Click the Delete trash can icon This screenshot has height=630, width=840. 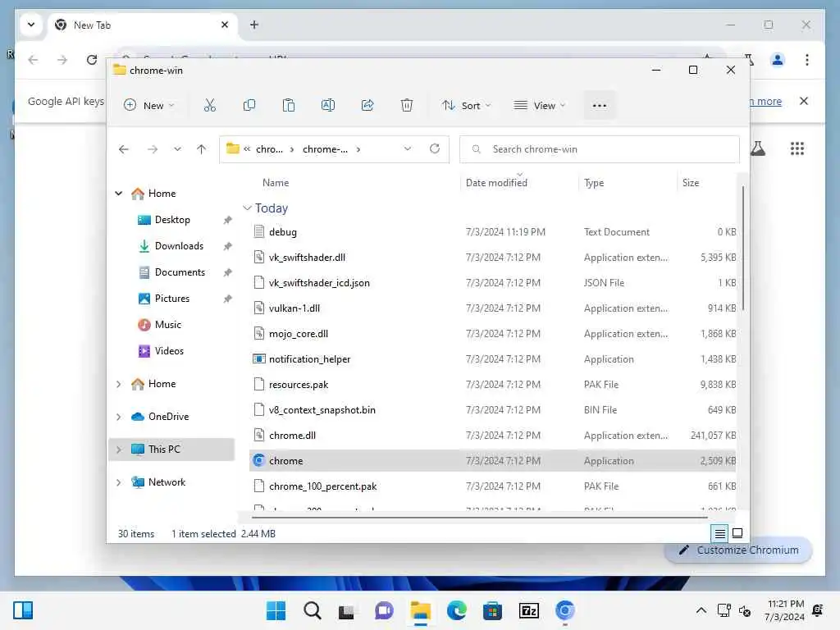coord(407,105)
